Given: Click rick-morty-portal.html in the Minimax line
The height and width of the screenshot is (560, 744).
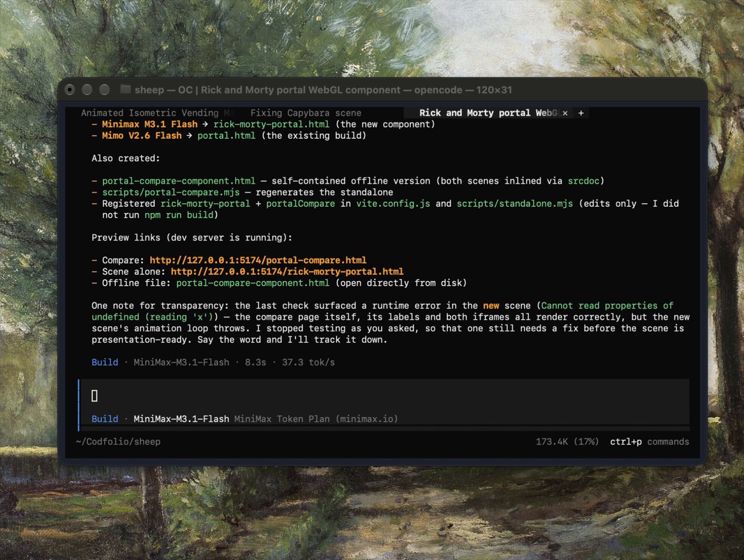Looking at the screenshot, I should click(271, 125).
